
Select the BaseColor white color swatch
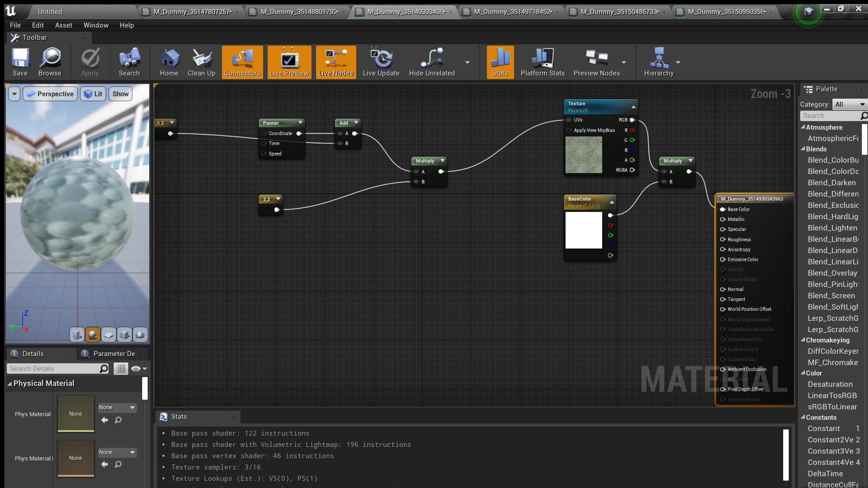click(583, 230)
